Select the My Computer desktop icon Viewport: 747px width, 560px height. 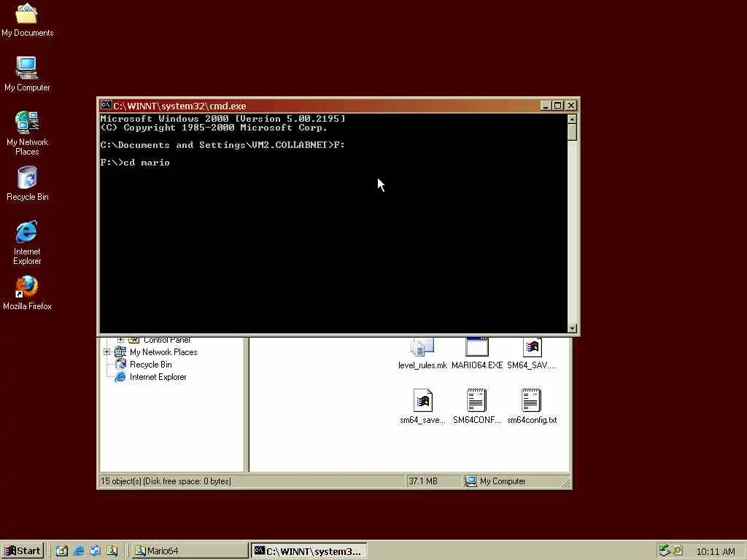pos(27,74)
